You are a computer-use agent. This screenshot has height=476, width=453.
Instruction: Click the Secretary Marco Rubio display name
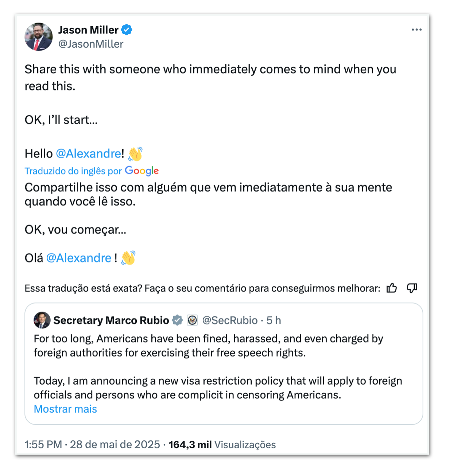click(x=111, y=320)
